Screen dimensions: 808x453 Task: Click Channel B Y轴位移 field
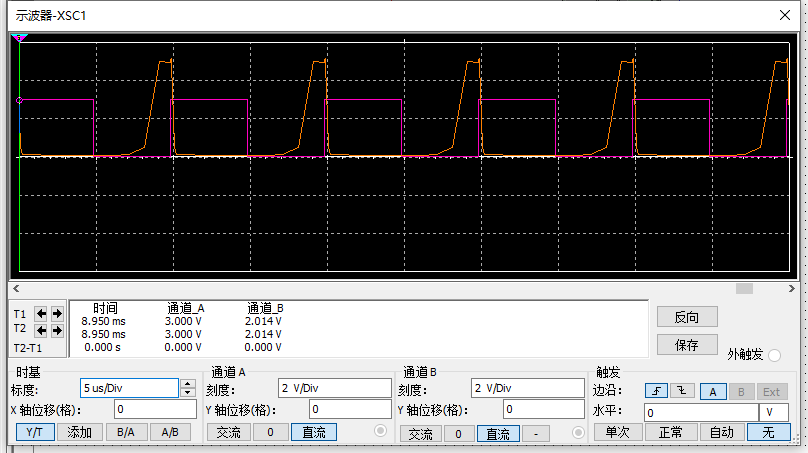coord(544,409)
